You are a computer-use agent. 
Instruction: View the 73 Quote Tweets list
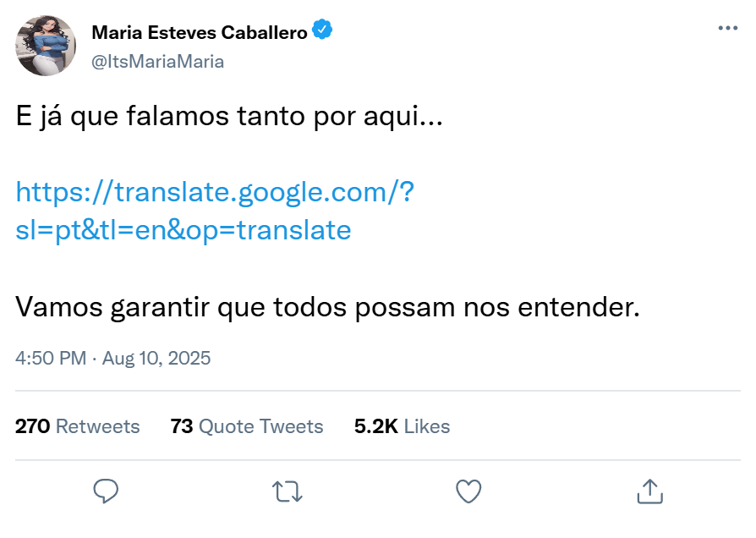(247, 426)
